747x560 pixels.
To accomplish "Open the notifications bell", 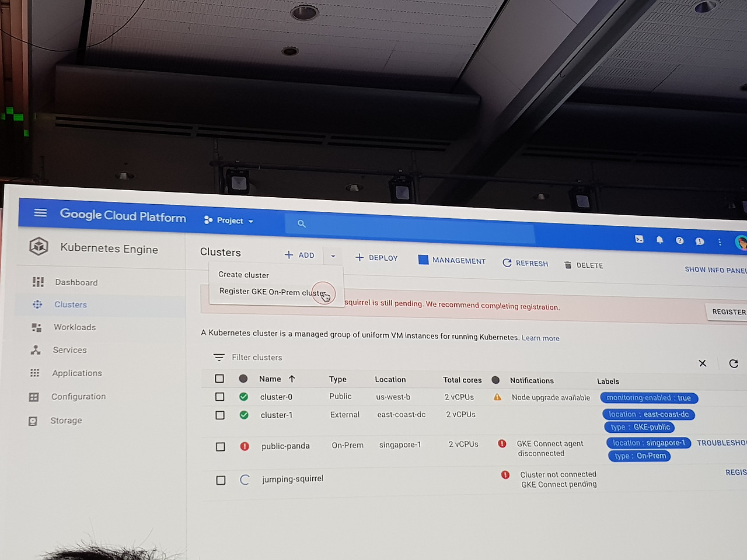I will pos(659,240).
